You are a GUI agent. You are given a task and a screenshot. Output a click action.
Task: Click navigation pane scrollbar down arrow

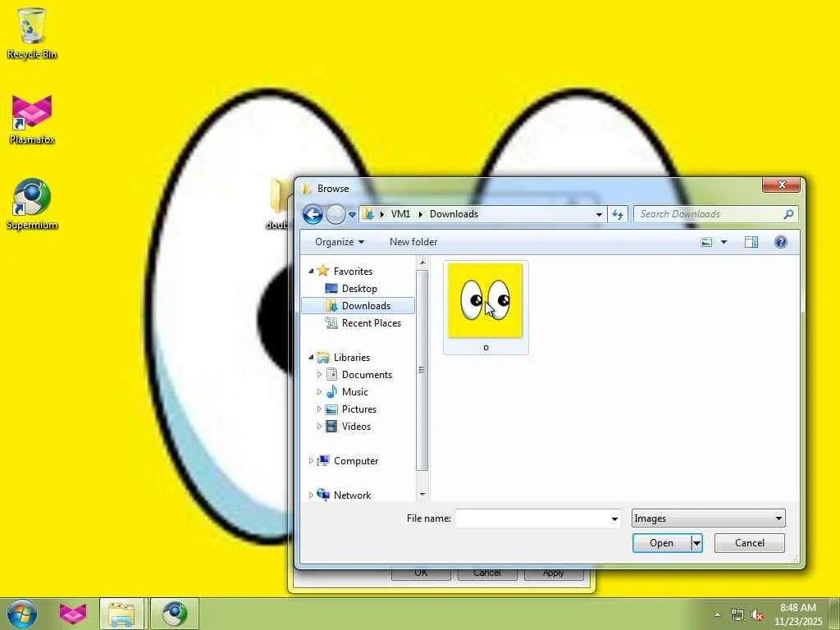pos(422,494)
